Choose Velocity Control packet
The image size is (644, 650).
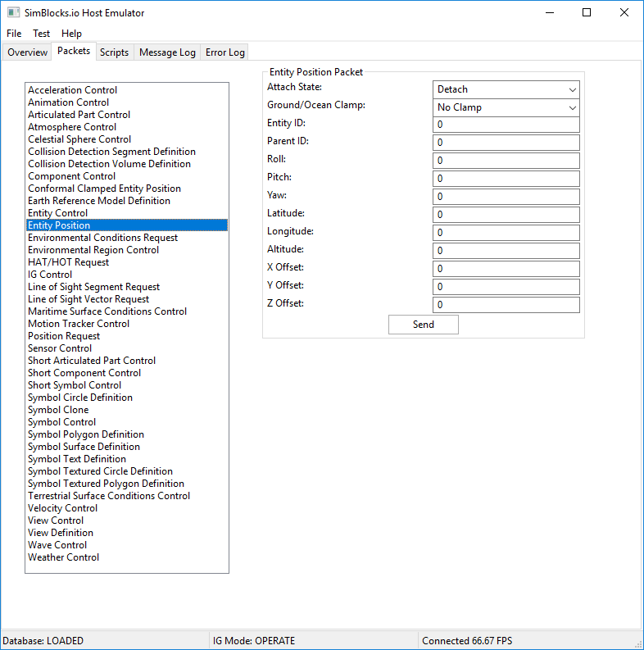pos(127,508)
